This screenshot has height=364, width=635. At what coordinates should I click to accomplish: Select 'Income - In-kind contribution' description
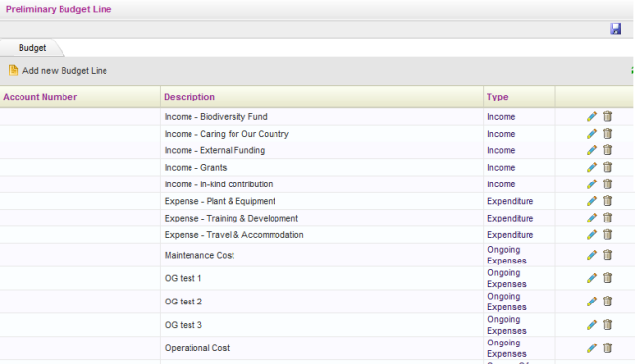point(219,184)
